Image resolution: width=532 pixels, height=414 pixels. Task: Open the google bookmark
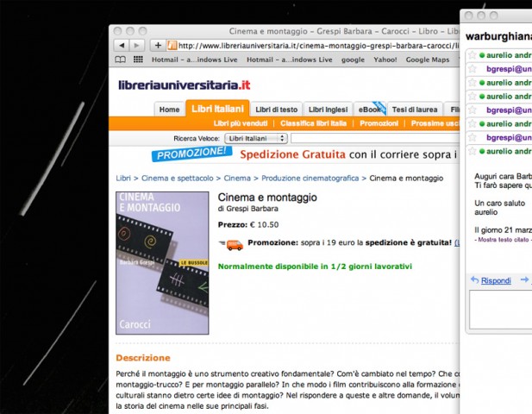[x=353, y=60]
